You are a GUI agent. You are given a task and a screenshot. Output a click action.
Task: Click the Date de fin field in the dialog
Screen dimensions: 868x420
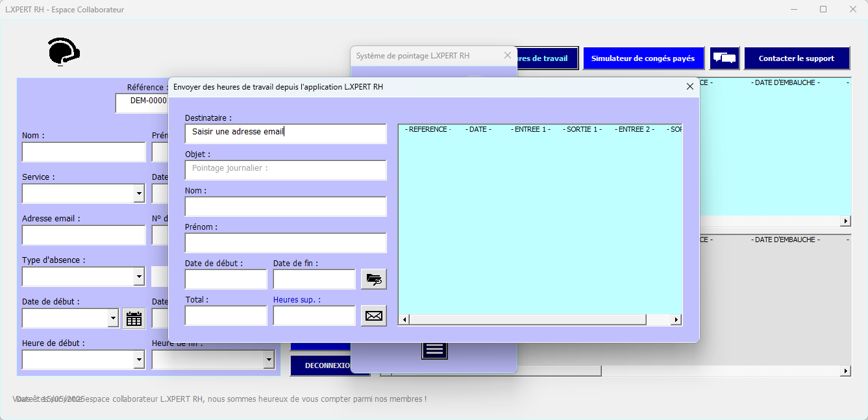pyautogui.click(x=314, y=279)
